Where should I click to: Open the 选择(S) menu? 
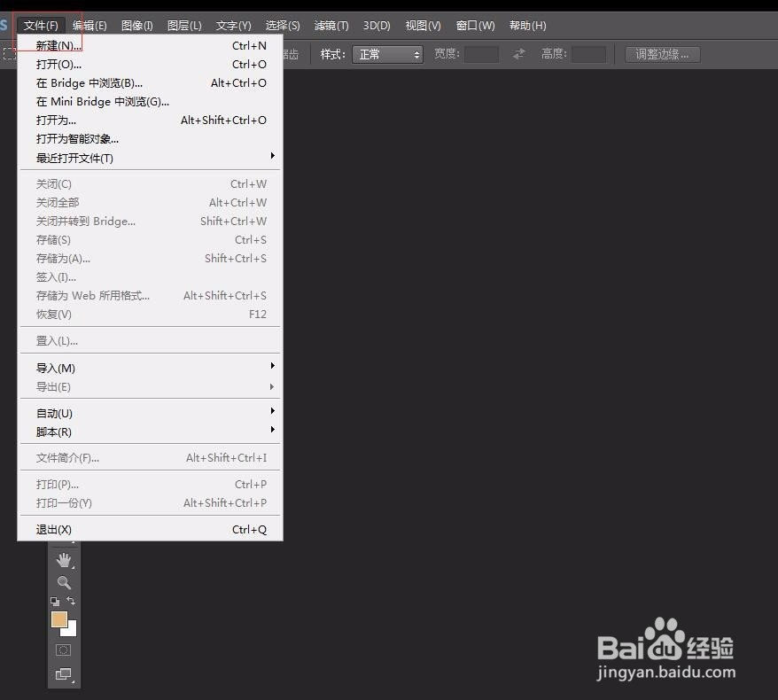(283, 26)
